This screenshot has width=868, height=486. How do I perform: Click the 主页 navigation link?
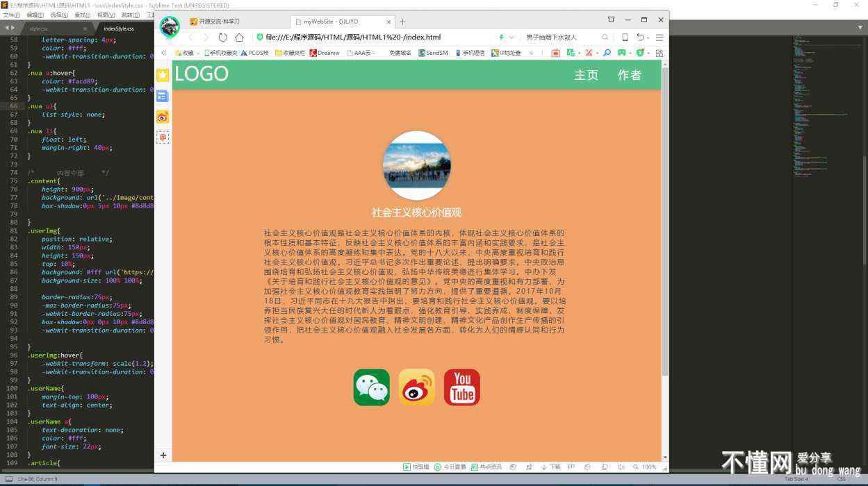click(586, 75)
